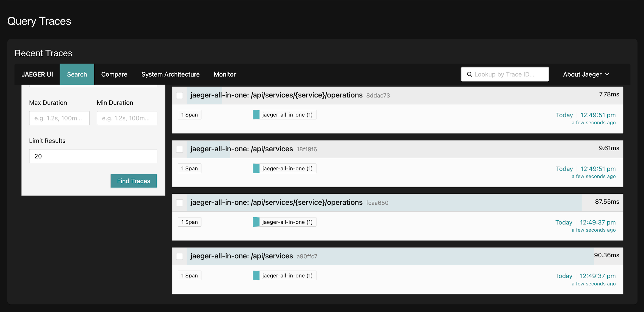Open trace 18f19f6 /api/services title
The width and height of the screenshot is (644, 312).
tap(242, 149)
